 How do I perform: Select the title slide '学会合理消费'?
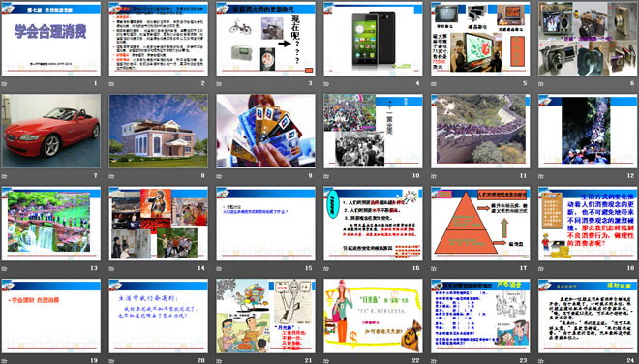click(51, 39)
